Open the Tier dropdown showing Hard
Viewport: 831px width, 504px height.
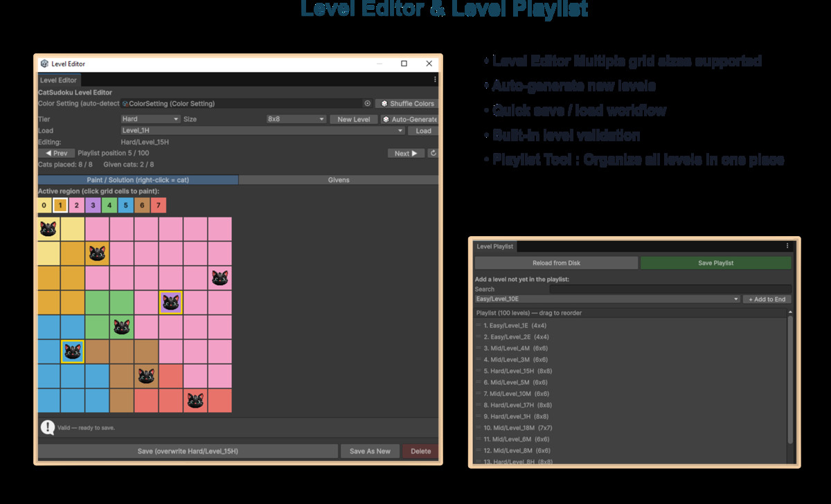pos(150,119)
